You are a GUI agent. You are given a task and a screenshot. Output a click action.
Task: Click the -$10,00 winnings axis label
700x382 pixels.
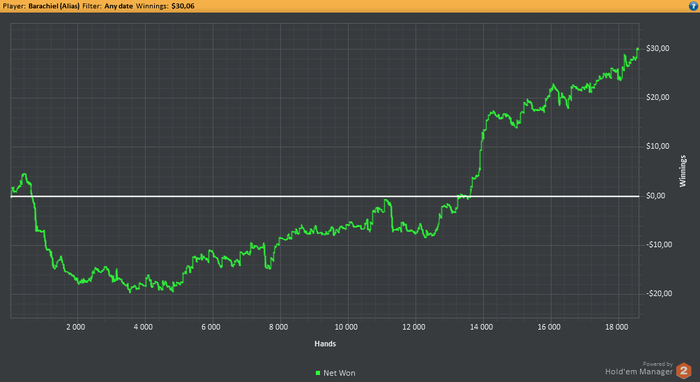pos(659,245)
